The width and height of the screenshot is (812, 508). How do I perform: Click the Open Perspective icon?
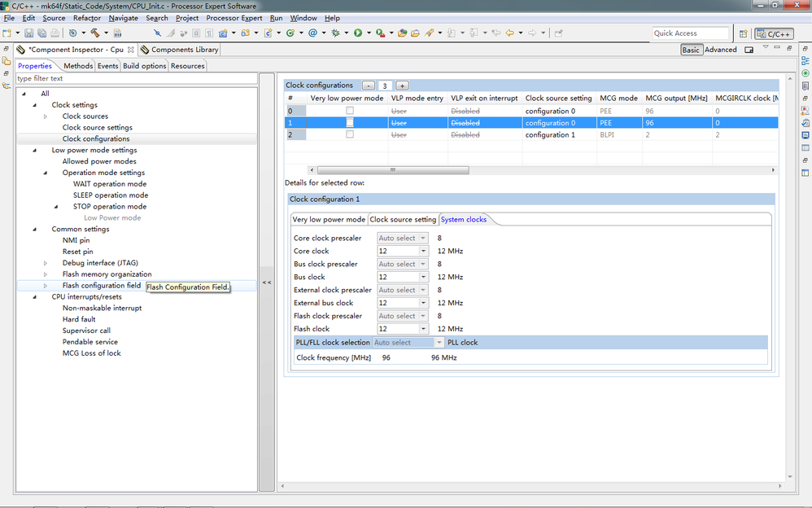click(x=744, y=33)
